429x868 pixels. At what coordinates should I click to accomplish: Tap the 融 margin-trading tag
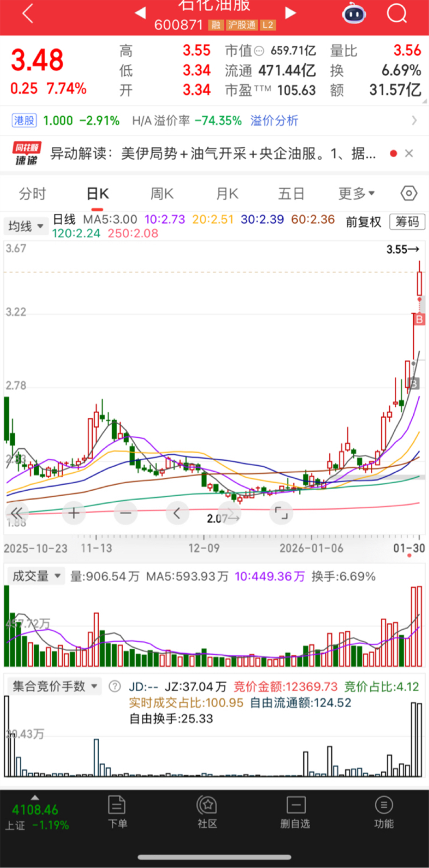point(216,26)
